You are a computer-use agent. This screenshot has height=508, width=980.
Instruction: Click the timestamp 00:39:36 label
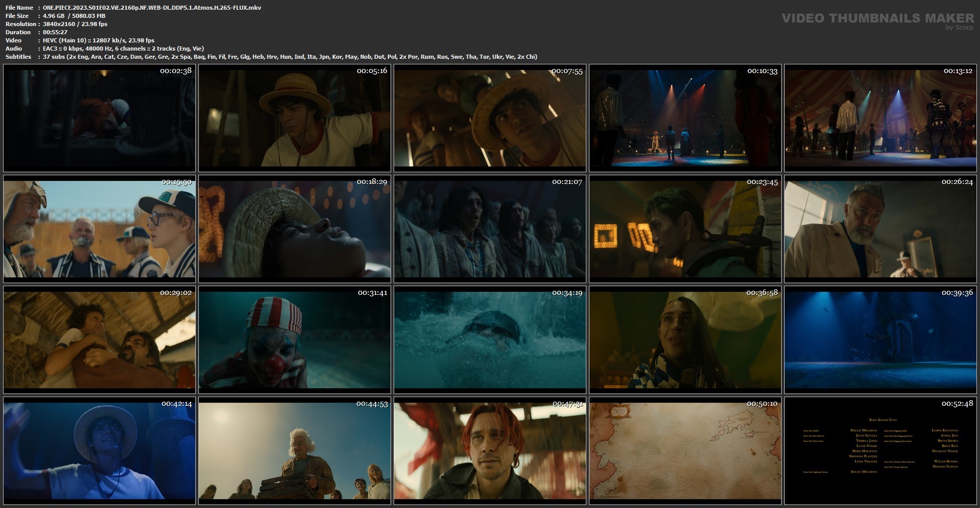[x=958, y=293]
